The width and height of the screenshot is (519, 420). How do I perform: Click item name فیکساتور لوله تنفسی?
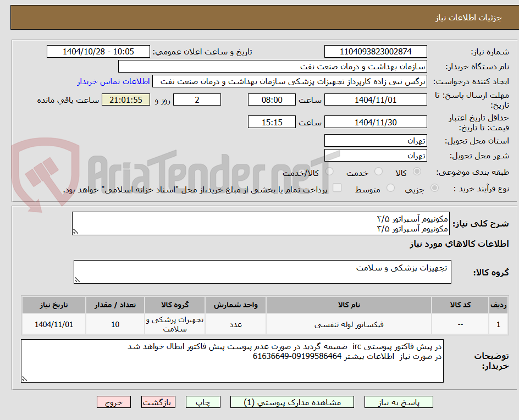click(349, 324)
